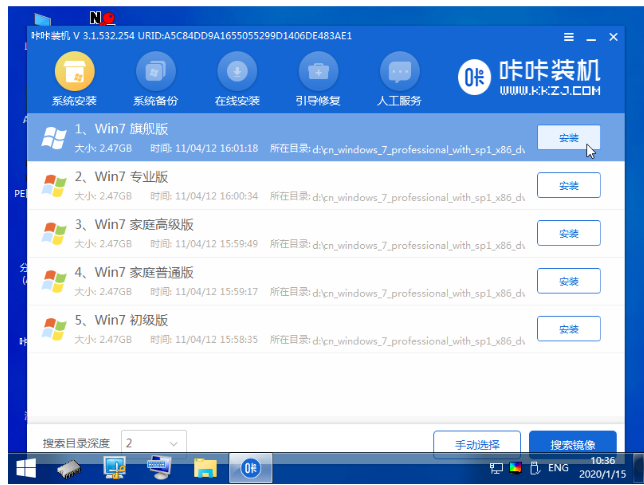644x485 pixels.
Task: Click the Windows logo beside Win7 初级版
Action: click(54, 328)
